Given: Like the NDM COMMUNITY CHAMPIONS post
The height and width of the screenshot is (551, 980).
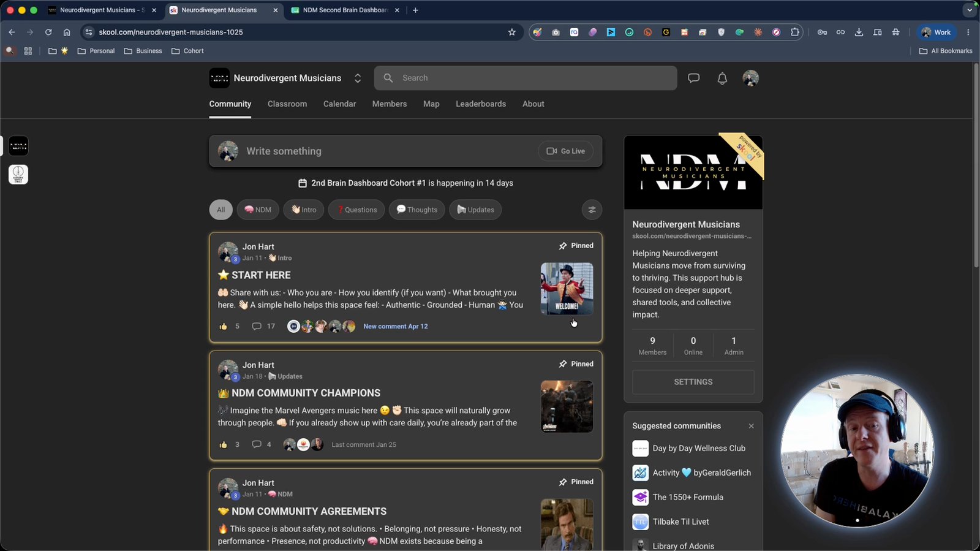Looking at the screenshot, I should (x=223, y=444).
